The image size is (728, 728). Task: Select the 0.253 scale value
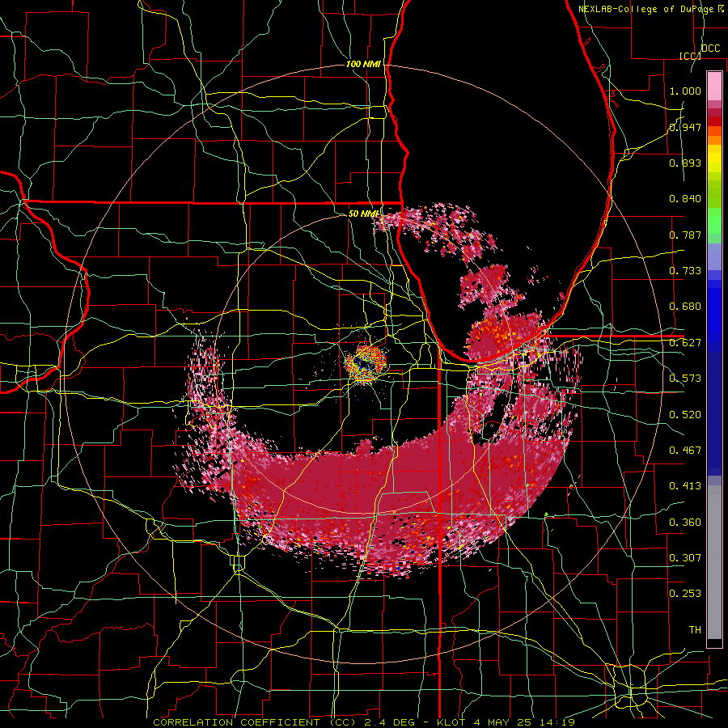(x=685, y=594)
